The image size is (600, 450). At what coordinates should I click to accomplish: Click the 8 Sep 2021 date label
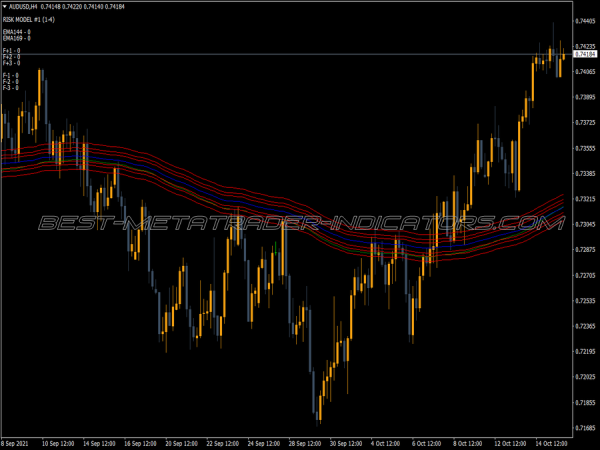point(17,443)
